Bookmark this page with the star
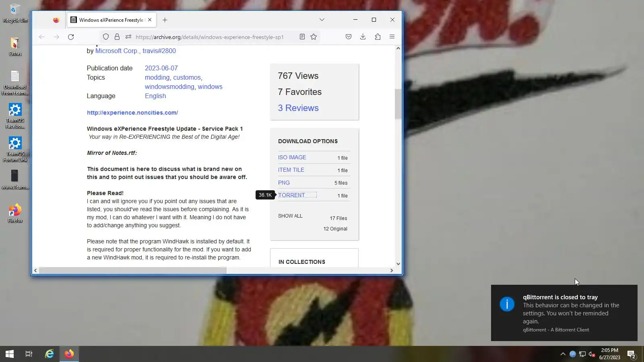644x362 pixels. click(x=314, y=37)
